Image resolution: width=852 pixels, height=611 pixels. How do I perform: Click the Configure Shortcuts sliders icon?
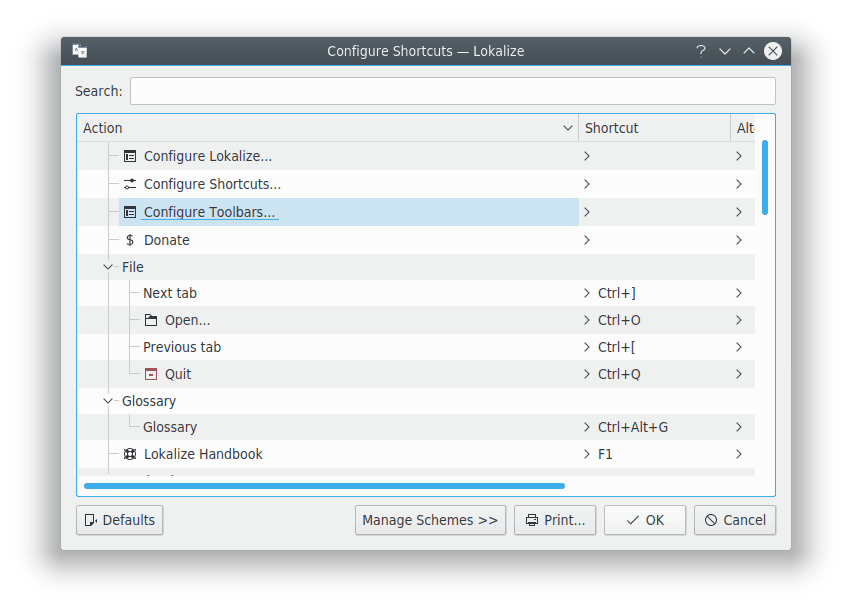click(x=129, y=184)
